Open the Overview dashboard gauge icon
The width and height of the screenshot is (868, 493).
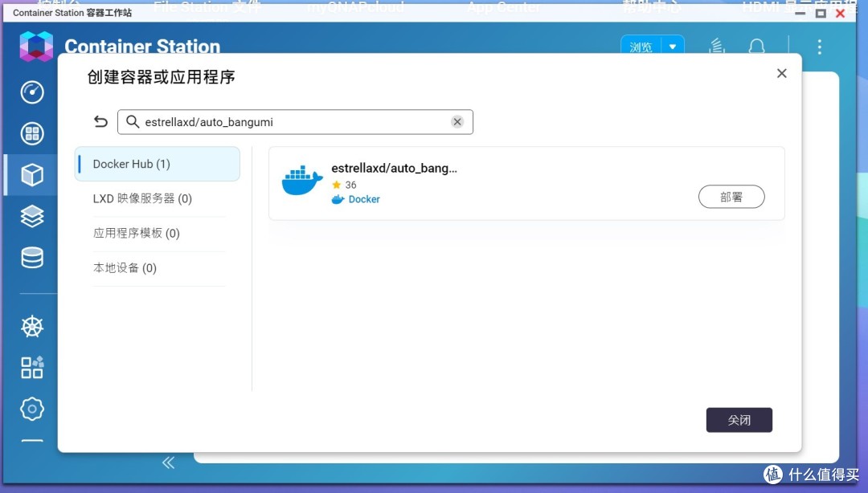(32, 92)
